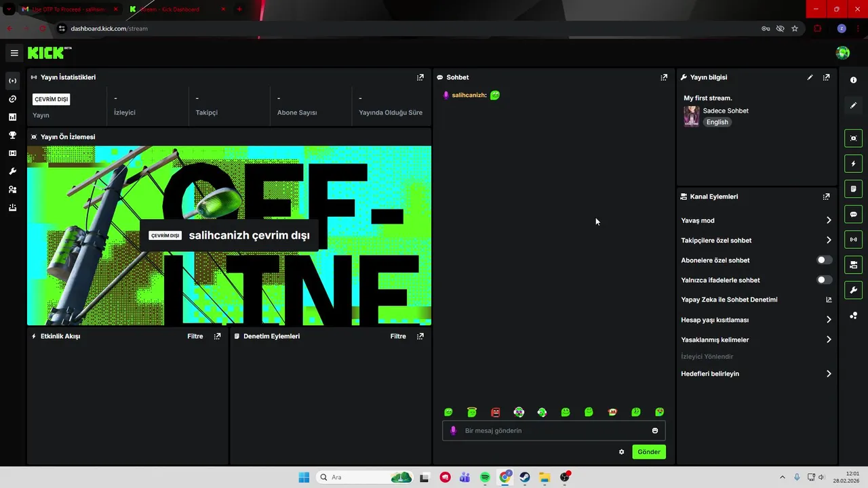Open a new browser tab
This screenshot has width=868, height=488.
239,9
